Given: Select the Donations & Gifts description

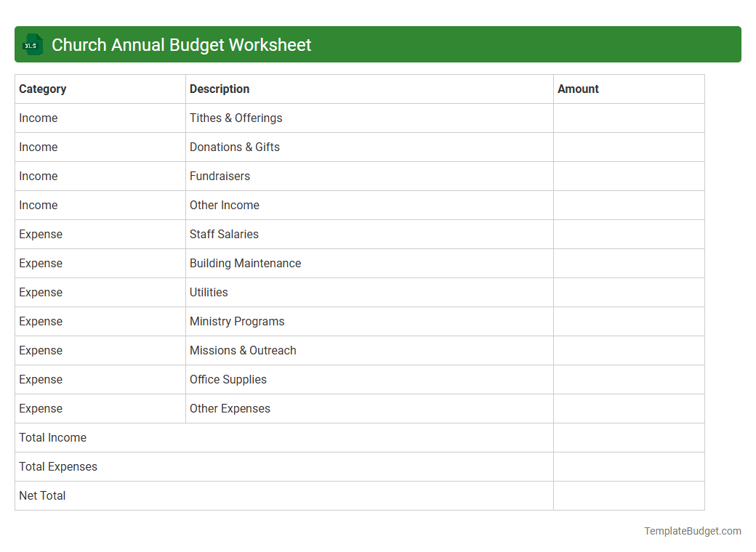Looking at the screenshot, I should click(234, 147).
